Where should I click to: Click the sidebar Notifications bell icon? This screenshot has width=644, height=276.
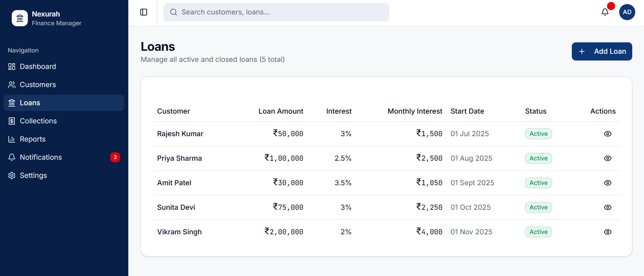coord(12,157)
